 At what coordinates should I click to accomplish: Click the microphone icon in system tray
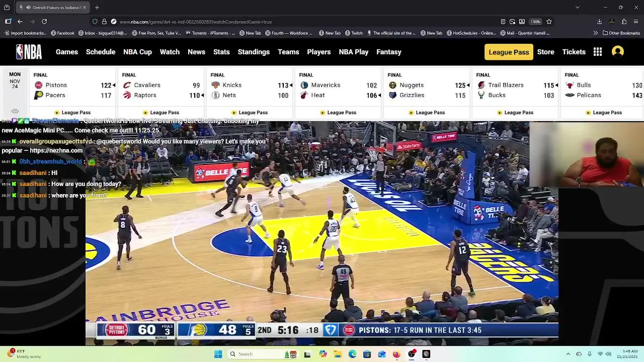click(590, 354)
